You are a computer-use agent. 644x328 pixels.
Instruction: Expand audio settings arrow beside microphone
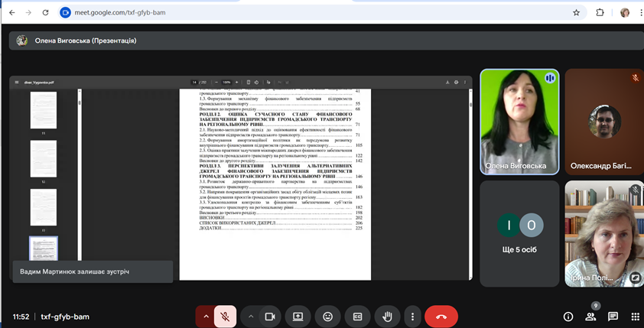(205, 316)
